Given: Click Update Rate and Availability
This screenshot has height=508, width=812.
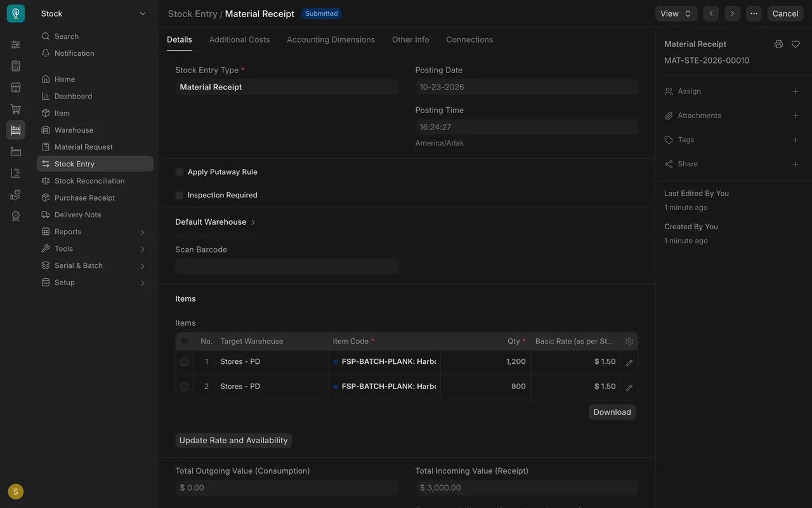Looking at the screenshot, I should [233, 441].
